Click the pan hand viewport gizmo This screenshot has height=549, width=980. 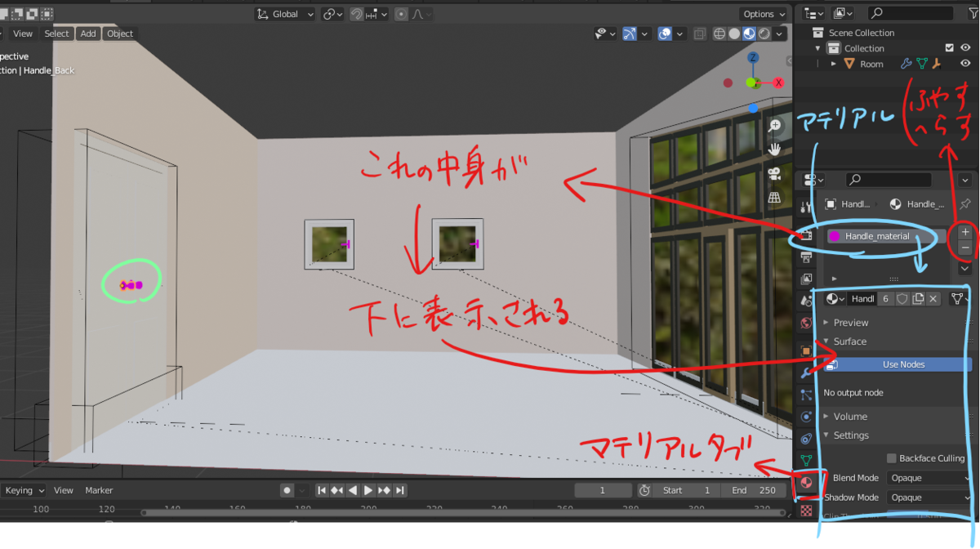pos(775,150)
